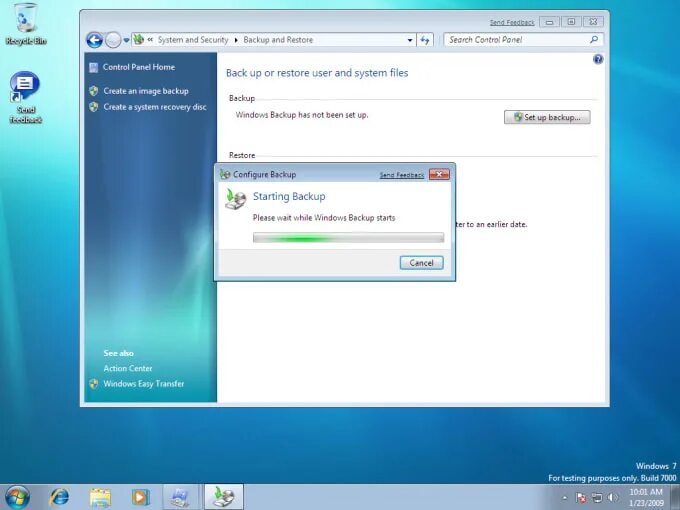Screen dimensions: 680x510
Task: Launch Windows Media Player from taskbar
Action: pos(140,497)
